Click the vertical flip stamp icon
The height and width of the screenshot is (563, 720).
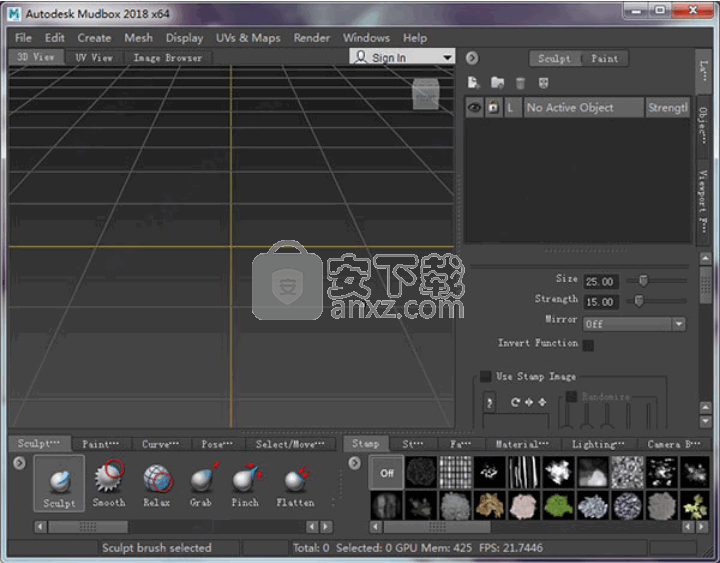click(542, 402)
